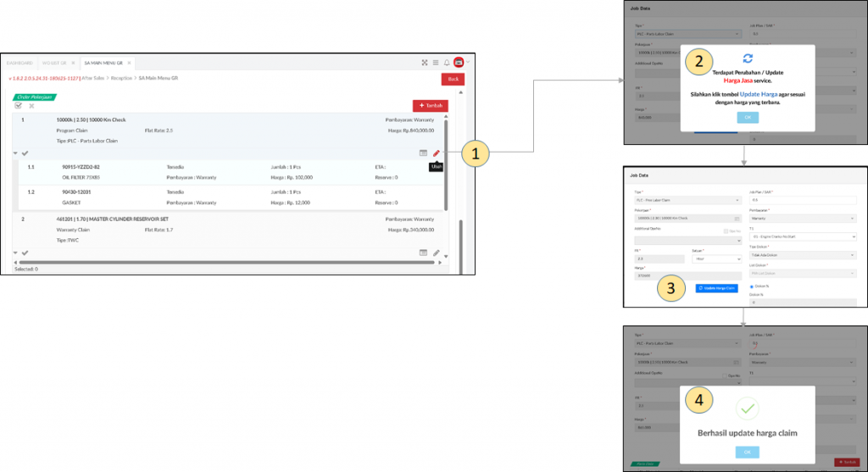Open the Additional OpeNo dropdown
868x472 pixels.
click(687, 241)
